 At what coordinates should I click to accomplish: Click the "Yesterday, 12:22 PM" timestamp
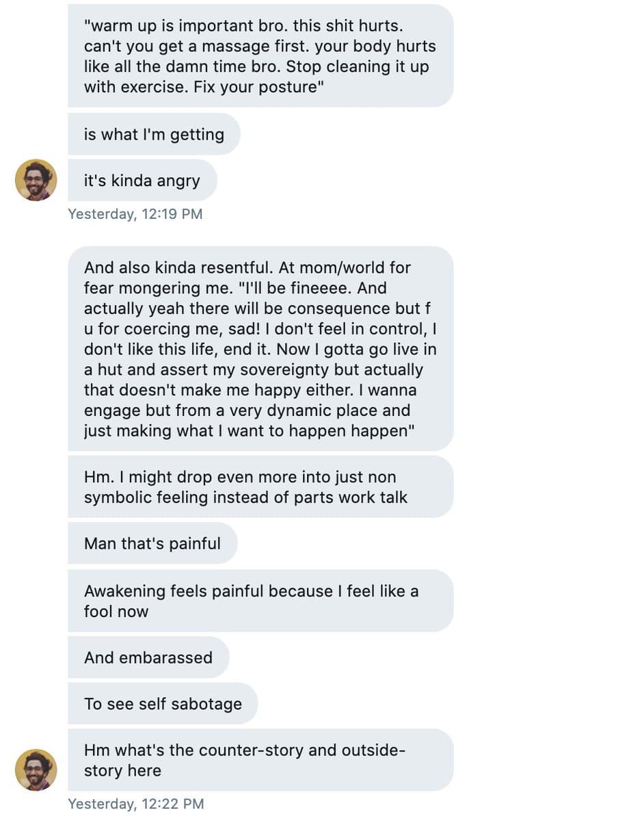click(135, 803)
